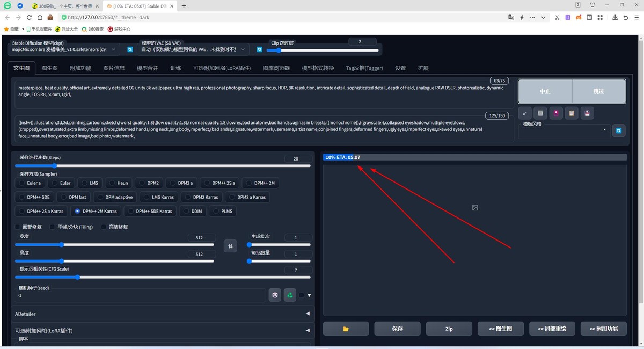Click the trash icon to clear the prompt
644x349 pixels.
click(x=540, y=113)
